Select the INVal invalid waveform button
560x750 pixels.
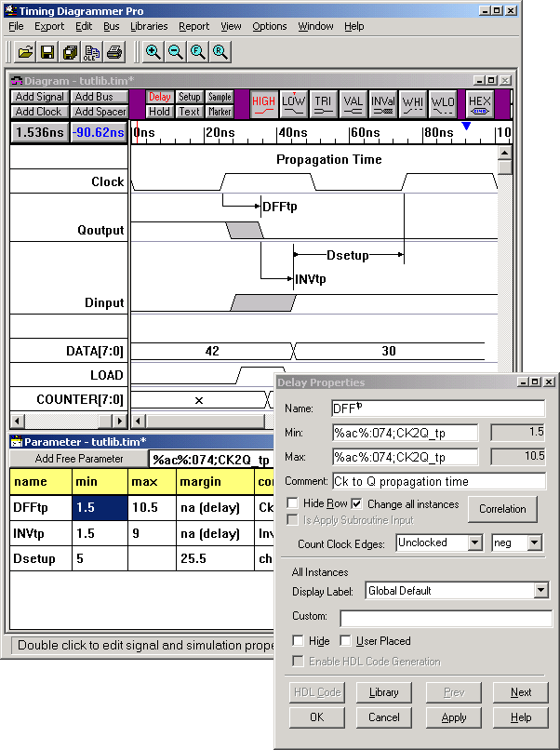tap(383, 104)
